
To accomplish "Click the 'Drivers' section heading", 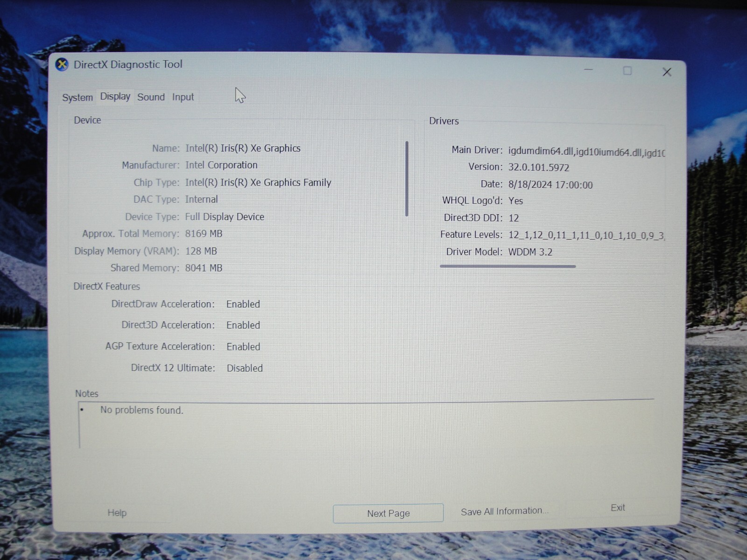I will pyautogui.click(x=444, y=121).
